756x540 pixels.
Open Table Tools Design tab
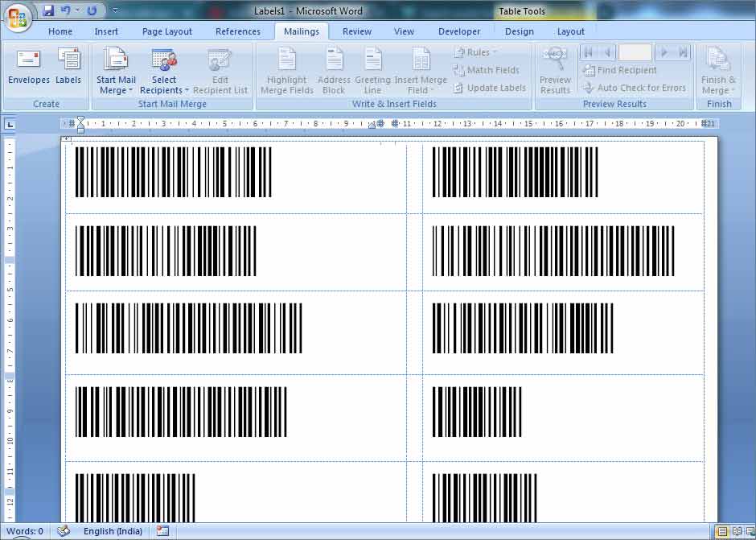[520, 32]
